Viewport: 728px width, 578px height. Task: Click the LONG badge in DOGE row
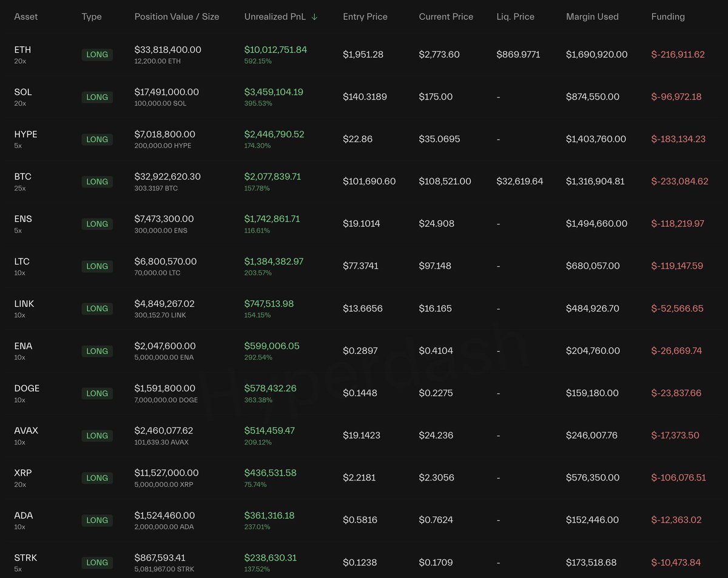[97, 393]
